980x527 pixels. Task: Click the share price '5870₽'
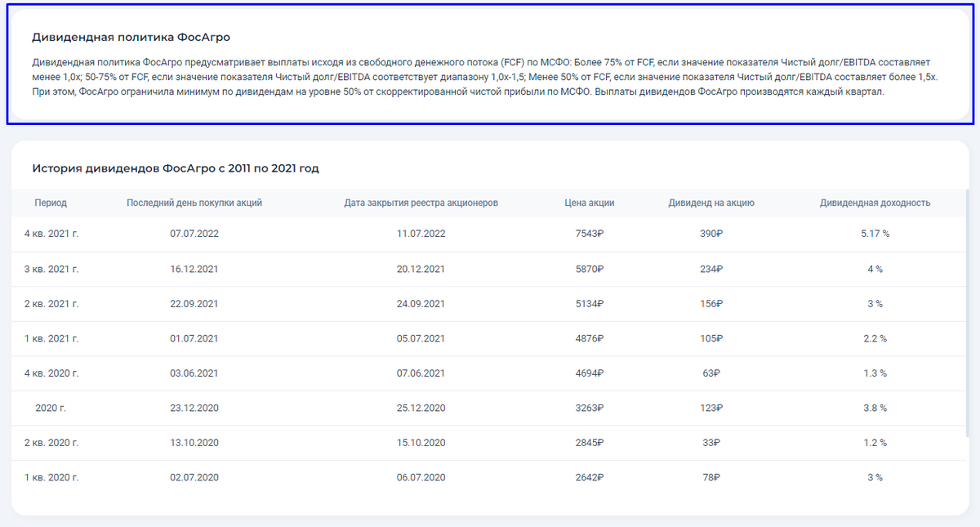(589, 269)
